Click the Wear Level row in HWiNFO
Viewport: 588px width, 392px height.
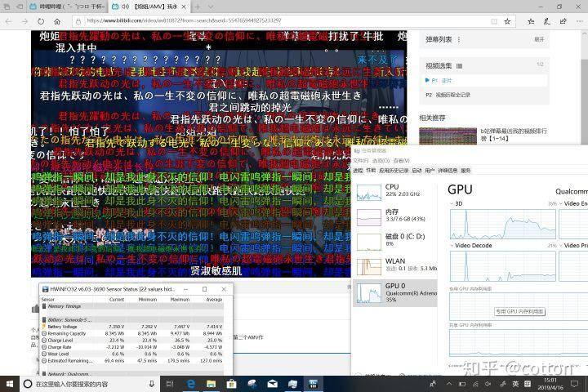(133, 354)
